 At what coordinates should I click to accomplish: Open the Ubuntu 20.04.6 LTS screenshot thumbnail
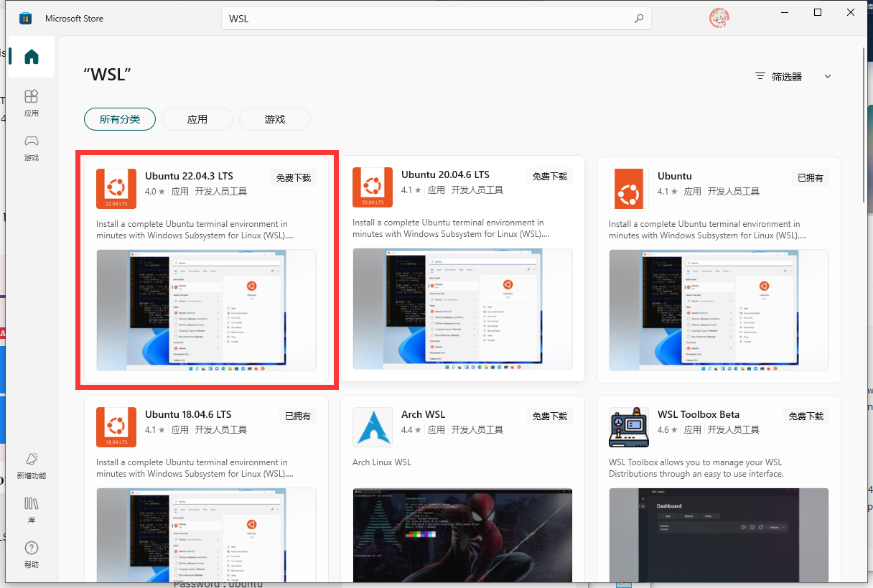click(462, 309)
